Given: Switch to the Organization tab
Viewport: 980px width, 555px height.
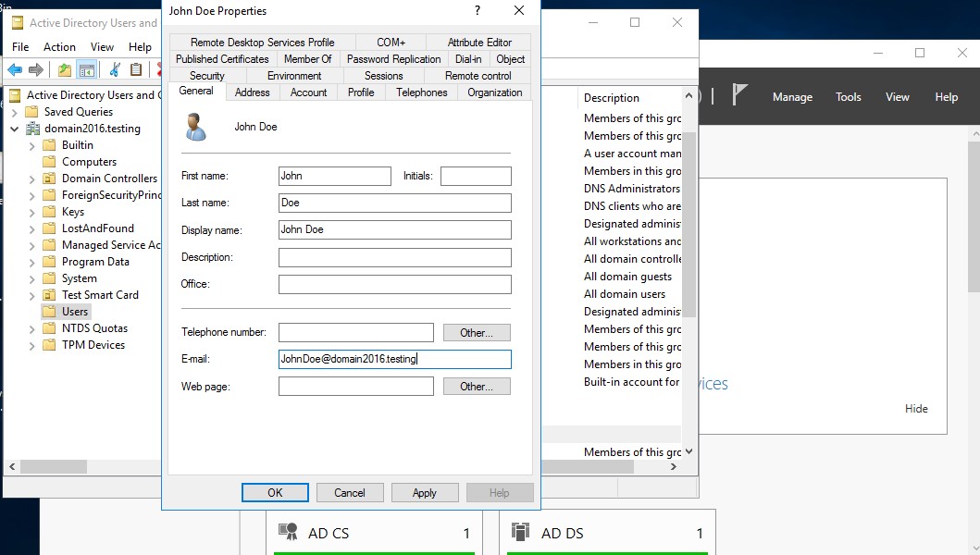Looking at the screenshot, I should point(494,92).
